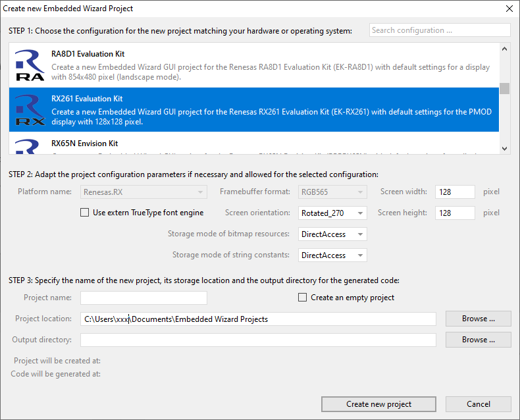The image size is (520, 420).
Task: Expand Storage mode of bitmap resources dropdown
Action: coord(332,234)
